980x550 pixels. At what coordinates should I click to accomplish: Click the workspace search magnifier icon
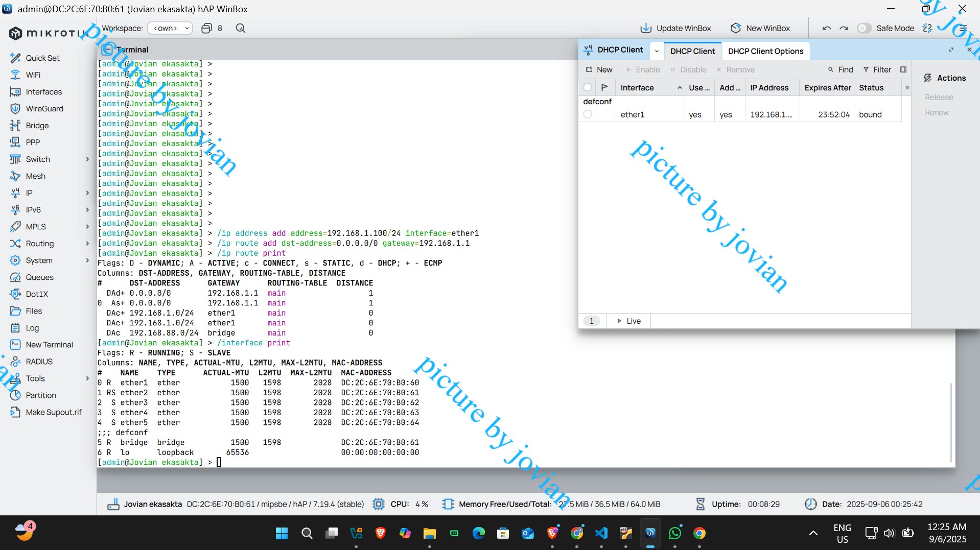coord(241,28)
